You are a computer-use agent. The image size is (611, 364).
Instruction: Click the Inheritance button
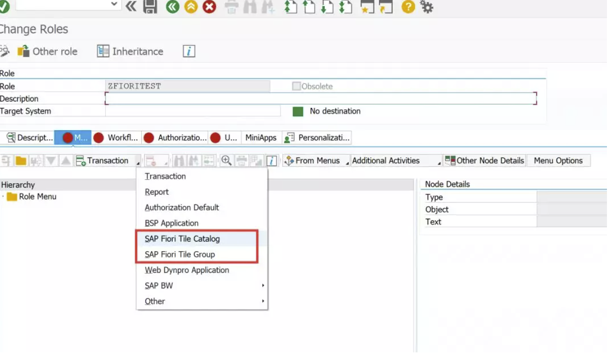click(x=130, y=51)
